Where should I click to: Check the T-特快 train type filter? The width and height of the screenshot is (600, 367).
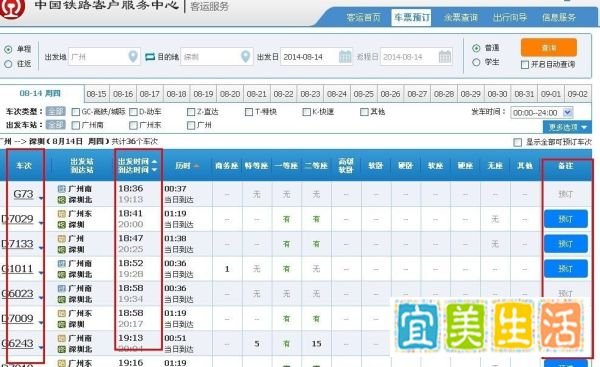click(249, 112)
